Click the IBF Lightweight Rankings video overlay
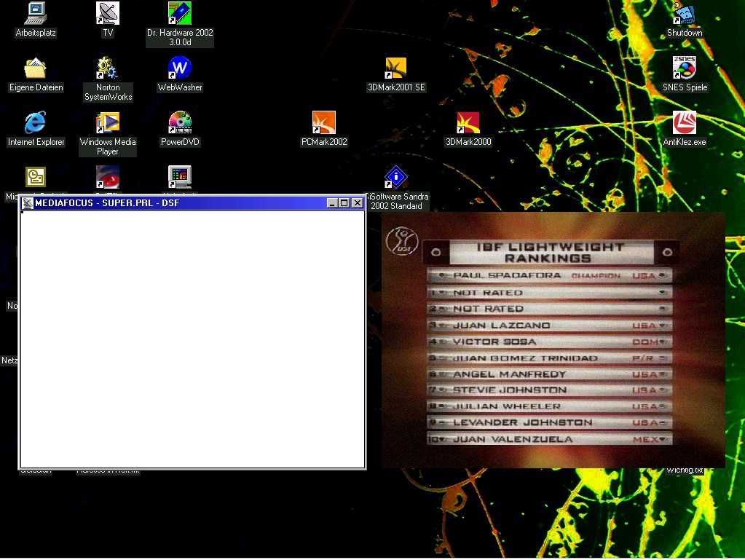This screenshot has width=745, height=560. 553,339
